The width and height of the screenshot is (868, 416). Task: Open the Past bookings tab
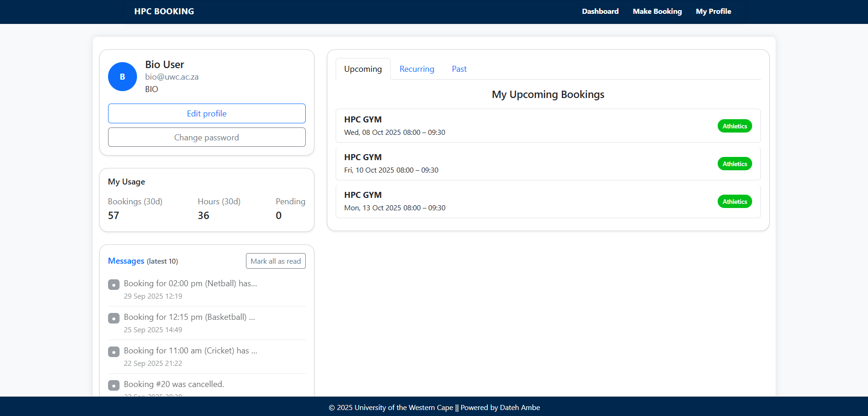point(459,69)
